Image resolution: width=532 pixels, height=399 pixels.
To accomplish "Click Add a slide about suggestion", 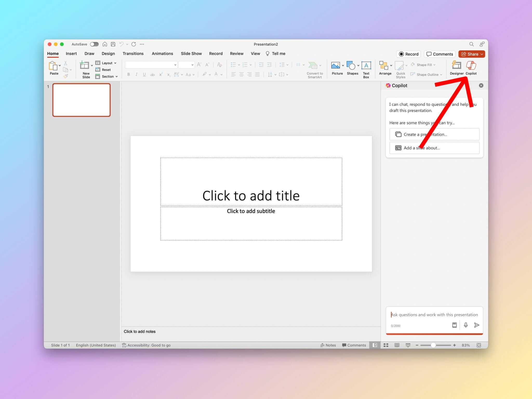I will tap(434, 148).
